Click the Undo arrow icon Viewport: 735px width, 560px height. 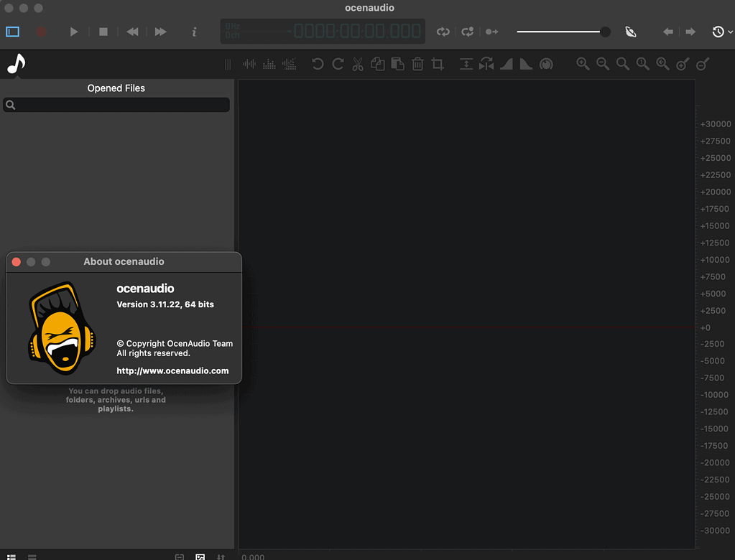(x=318, y=64)
